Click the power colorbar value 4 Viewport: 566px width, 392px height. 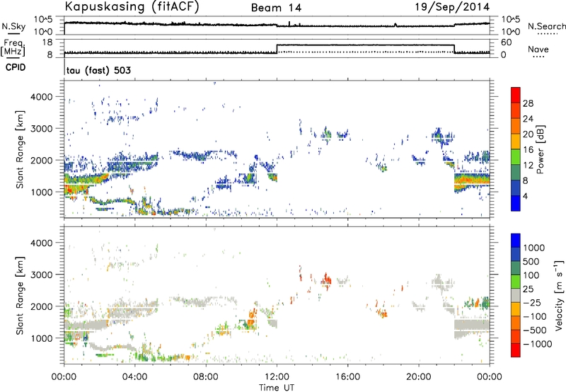click(525, 196)
